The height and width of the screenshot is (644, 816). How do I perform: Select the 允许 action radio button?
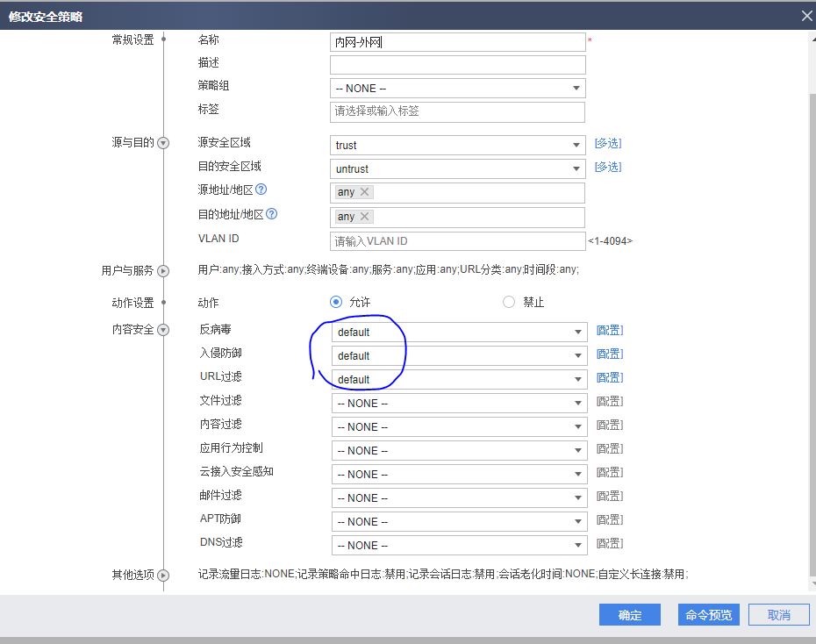[x=336, y=302]
